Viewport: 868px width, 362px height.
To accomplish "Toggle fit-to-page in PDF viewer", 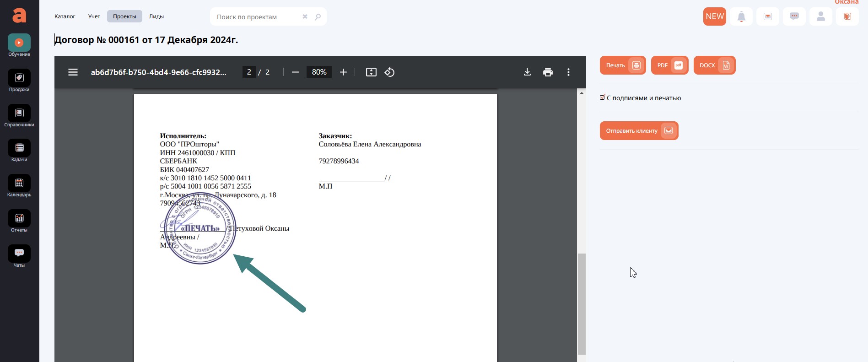I will coord(371,72).
